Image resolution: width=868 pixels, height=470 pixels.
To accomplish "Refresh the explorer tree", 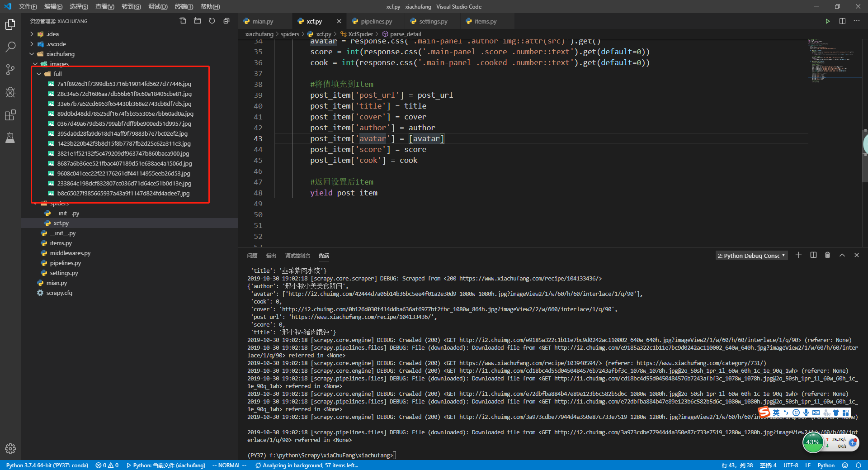I will pyautogui.click(x=212, y=21).
